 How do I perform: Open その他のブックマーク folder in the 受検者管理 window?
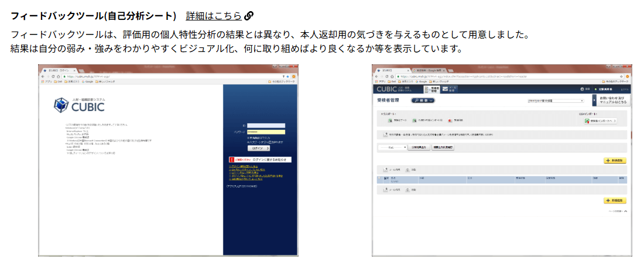615,82
